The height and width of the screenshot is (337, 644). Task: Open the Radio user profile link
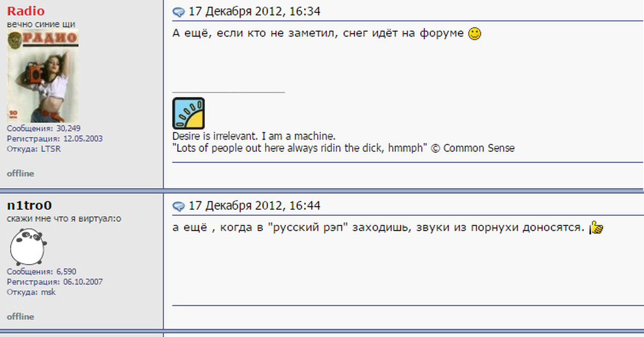26,11
